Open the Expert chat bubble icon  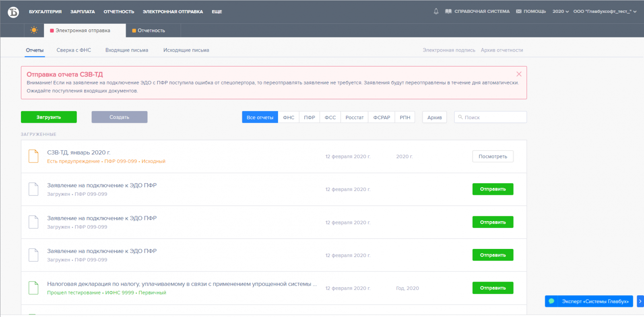click(551, 301)
